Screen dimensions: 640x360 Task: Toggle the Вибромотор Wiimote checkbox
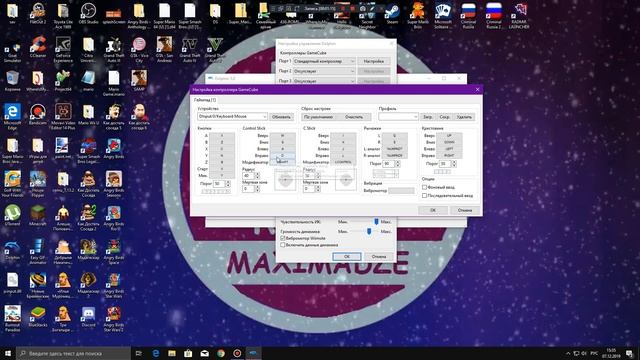pos(282,238)
